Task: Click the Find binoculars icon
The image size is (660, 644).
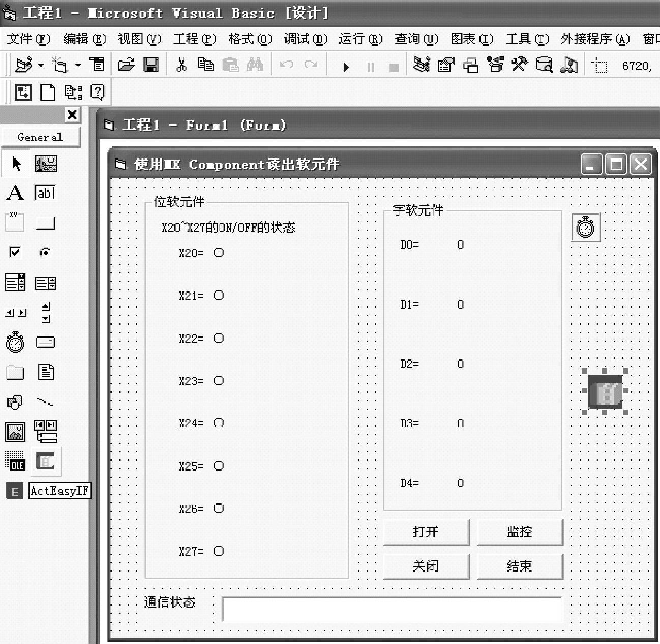Action: tap(255, 65)
